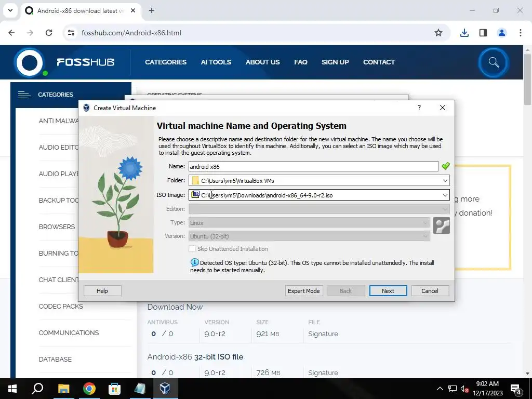Click the info icon beside Detected OS type
This screenshot has width=532, height=399.
tap(194, 262)
